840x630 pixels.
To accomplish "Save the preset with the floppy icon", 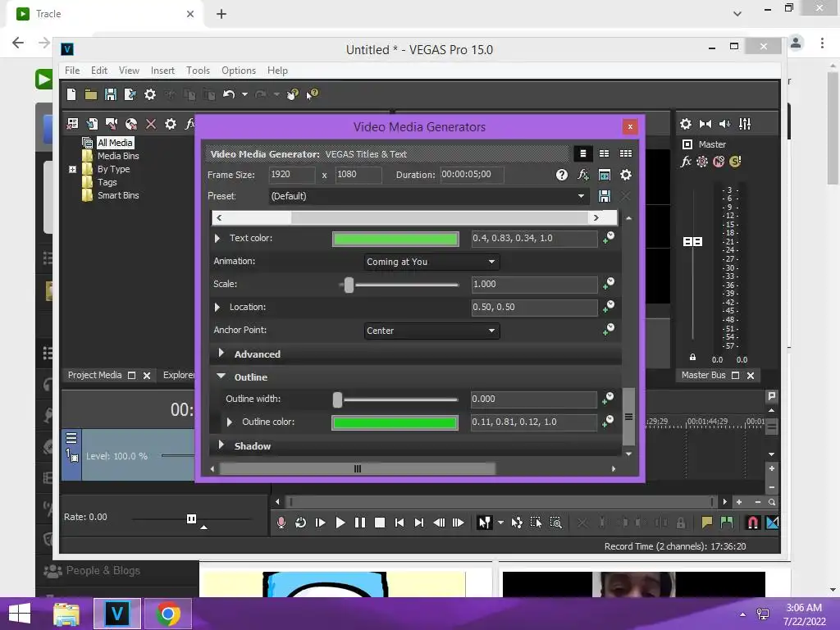I will coord(605,196).
